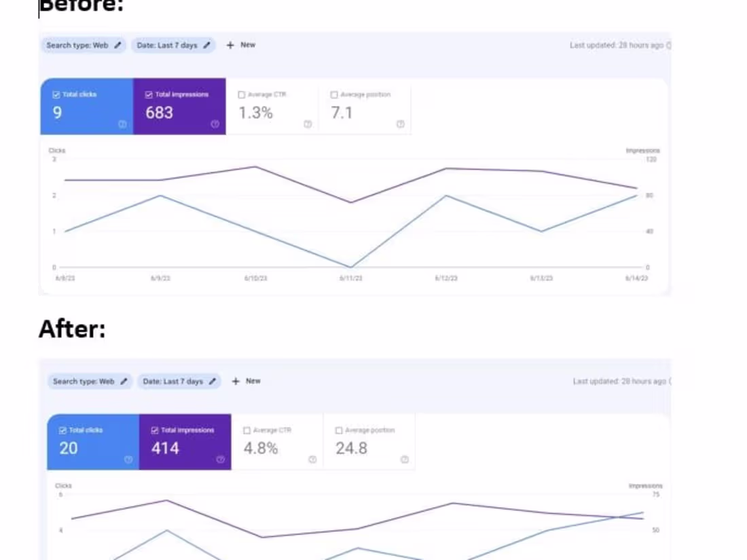Click the pencil icon on Search type: Web chip

[x=118, y=45]
